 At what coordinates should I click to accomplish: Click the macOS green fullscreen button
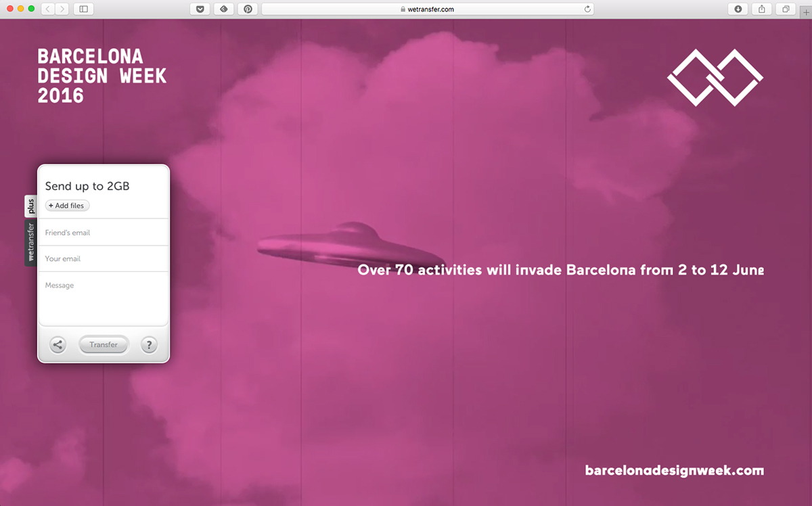tap(31, 9)
